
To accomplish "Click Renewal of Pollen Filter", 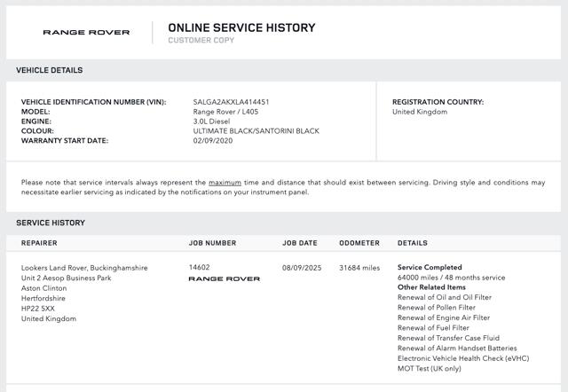I will point(437,307).
